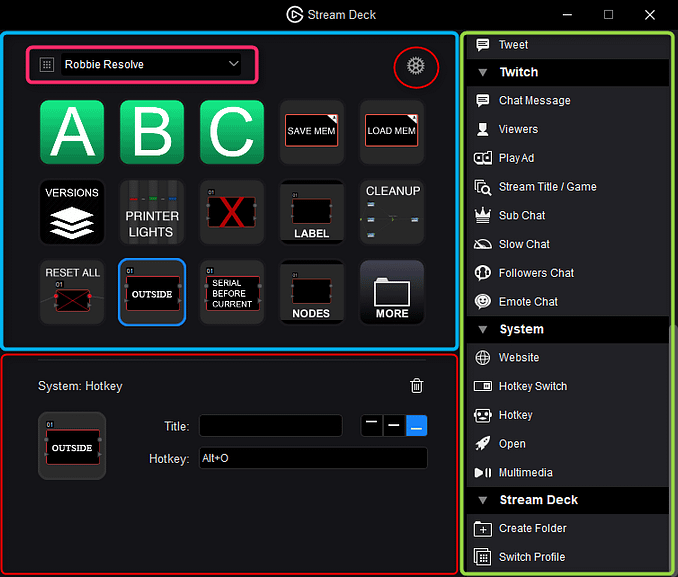678x577 pixels.
Task: Select the Viewers action
Action: pyautogui.click(x=568, y=129)
